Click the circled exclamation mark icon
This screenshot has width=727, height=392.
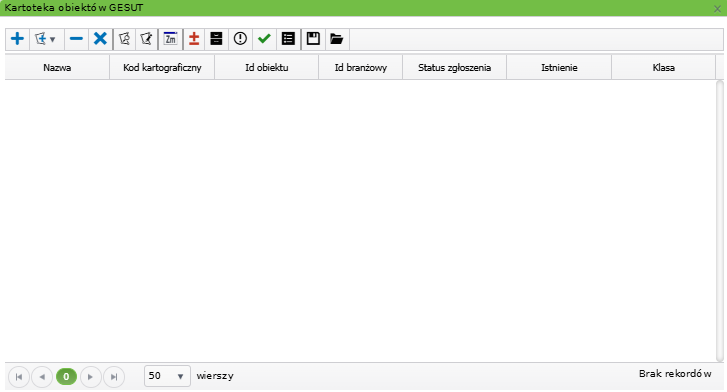240,39
